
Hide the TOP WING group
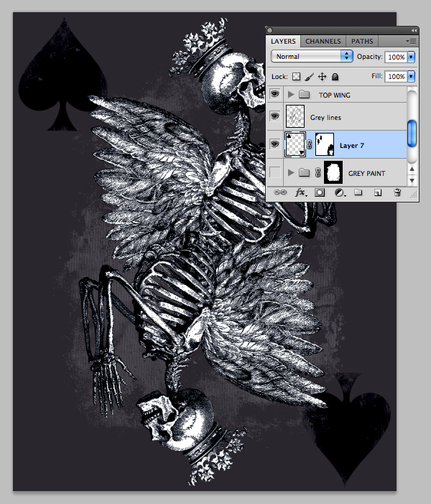(274, 94)
